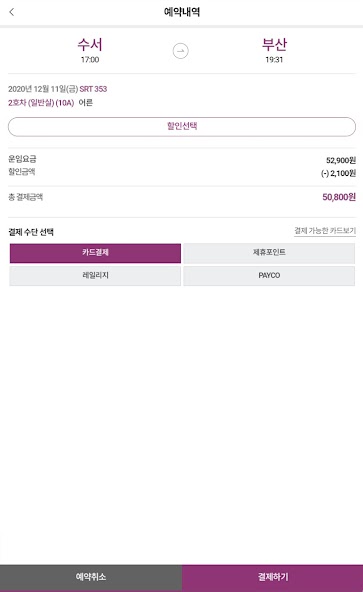
Task: Open the 결제 가능한 카드보기 link
Action: click(x=325, y=231)
